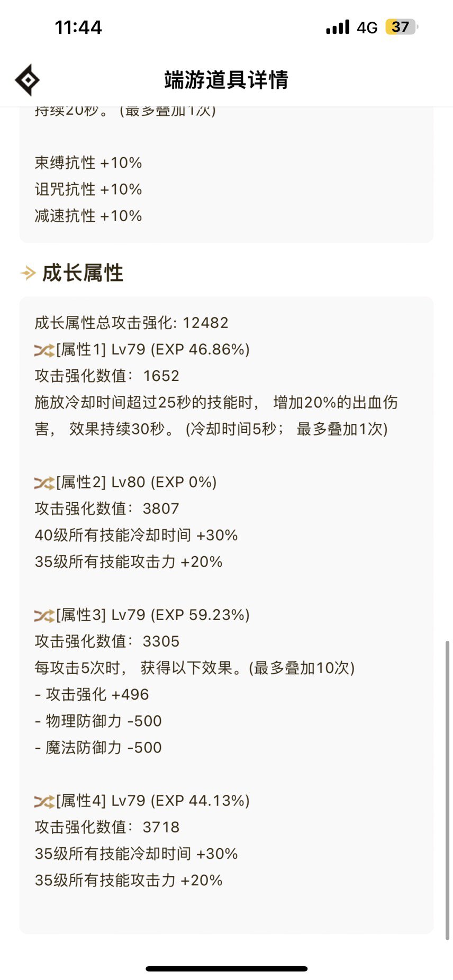Tap the arrow icon before 成长属性
Screen dimensions: 453x980
click(28, 273)
